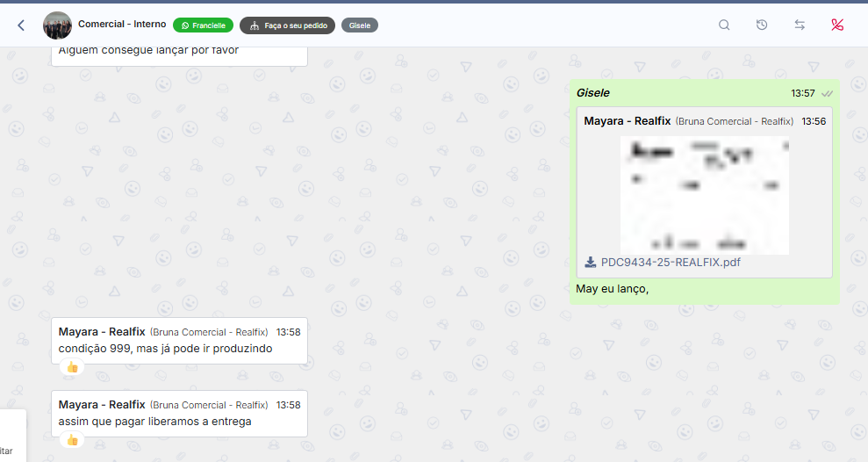The height and width of the screenshot is (462, 868).
Task: Click the grey Gisele tag
Action: pyautogui.click(x=360, y=25)
